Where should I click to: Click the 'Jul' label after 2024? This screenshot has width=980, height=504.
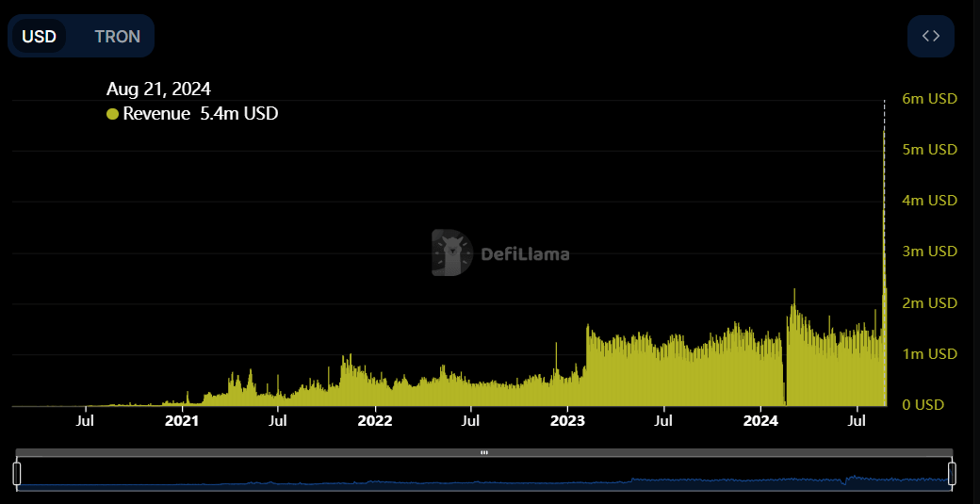pyautogui.click(x=858, y=421)
